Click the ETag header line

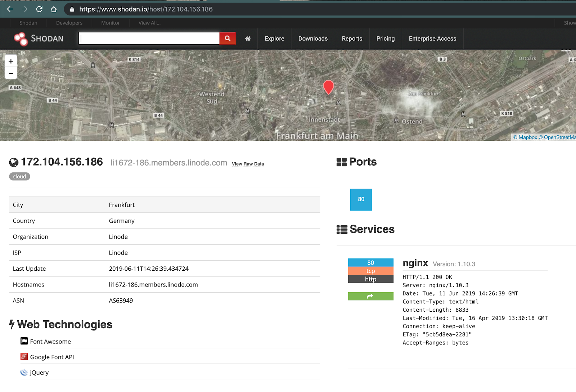(437, 334)
